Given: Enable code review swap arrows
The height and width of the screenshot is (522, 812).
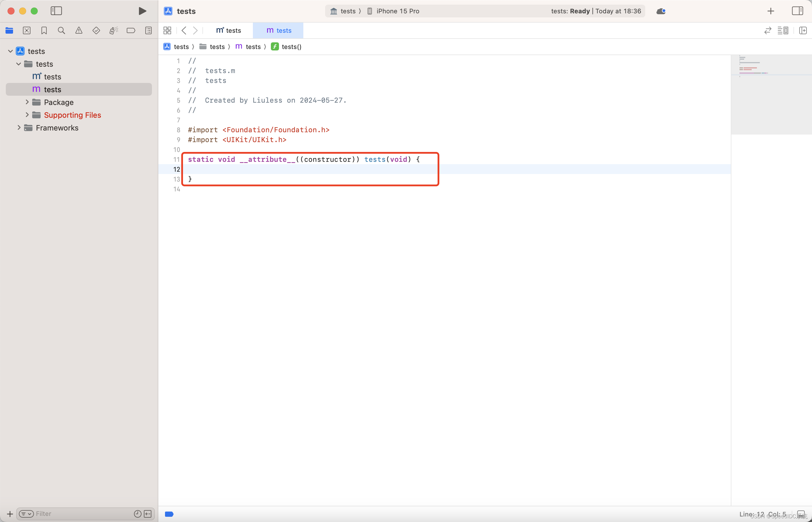Looking at the screenshot, I should [768, 30].
